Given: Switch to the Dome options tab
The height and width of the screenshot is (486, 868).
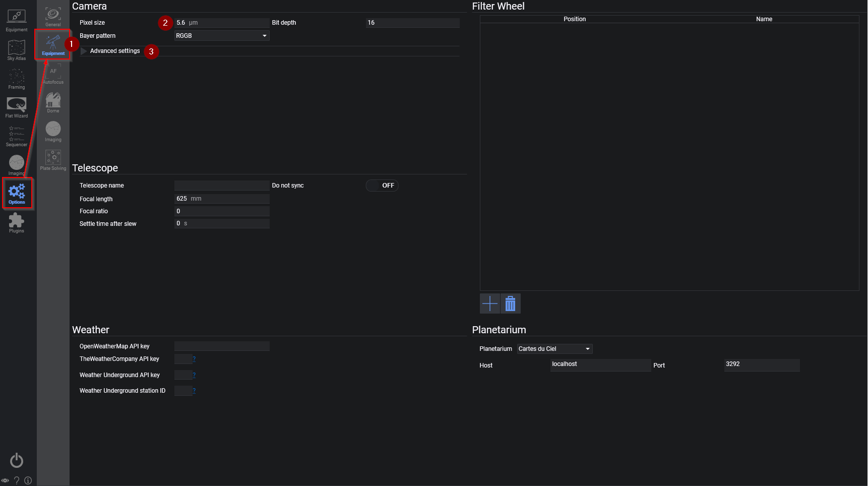Looking at the screenshot, I should (53, 103).
